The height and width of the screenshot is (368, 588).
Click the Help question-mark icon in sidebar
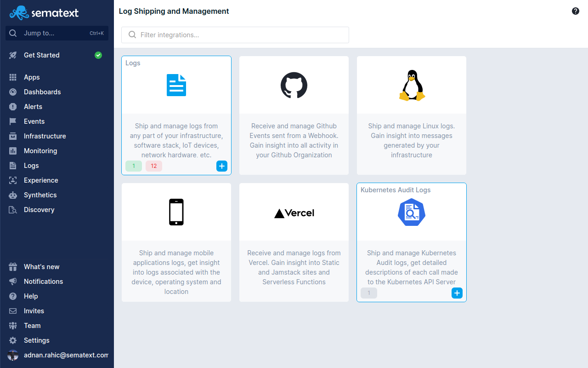pyautogui.click(x=13, y=296)
